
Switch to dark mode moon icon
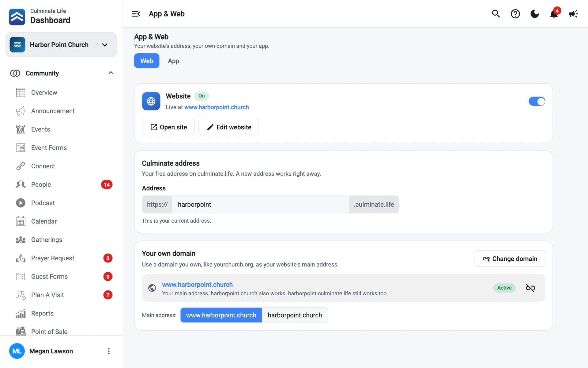click(x=535, y=14)
